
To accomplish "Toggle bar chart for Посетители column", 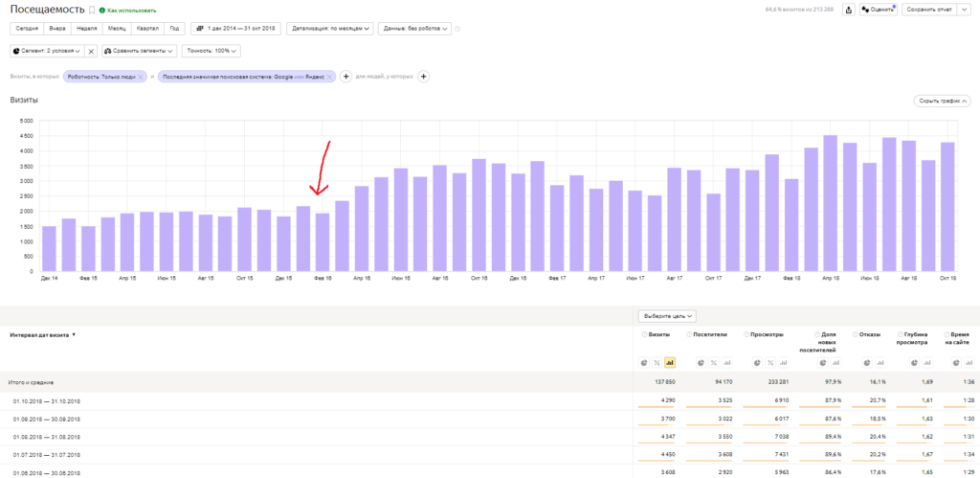I will tap(727, 363).
